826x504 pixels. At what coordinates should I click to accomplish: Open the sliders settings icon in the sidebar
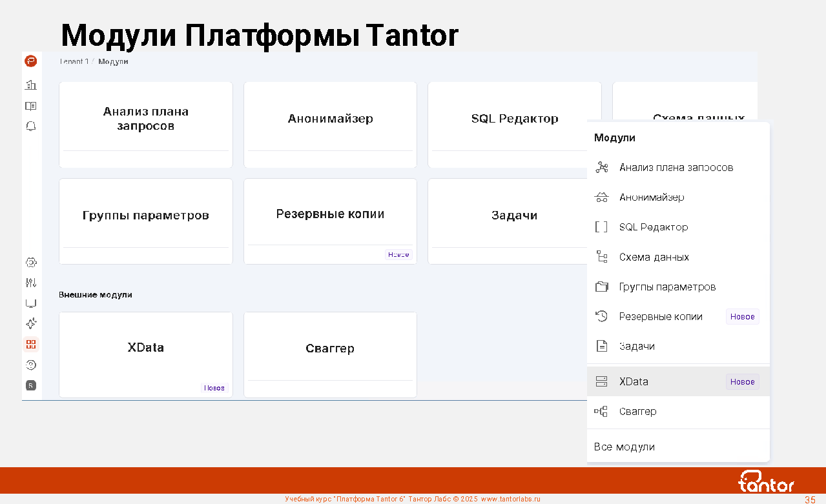click(x=30, y=283)
